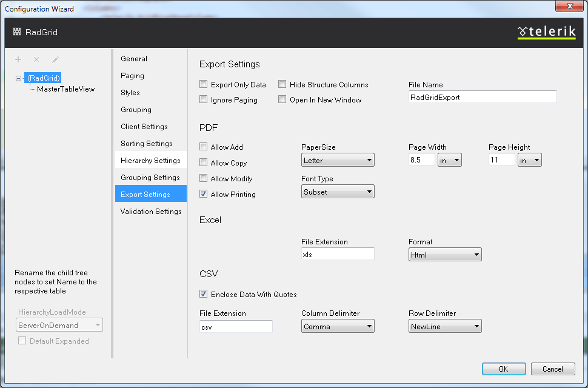Disable the Allow Printing option
This screenshot has height=388, width=588.
point(203,194)
